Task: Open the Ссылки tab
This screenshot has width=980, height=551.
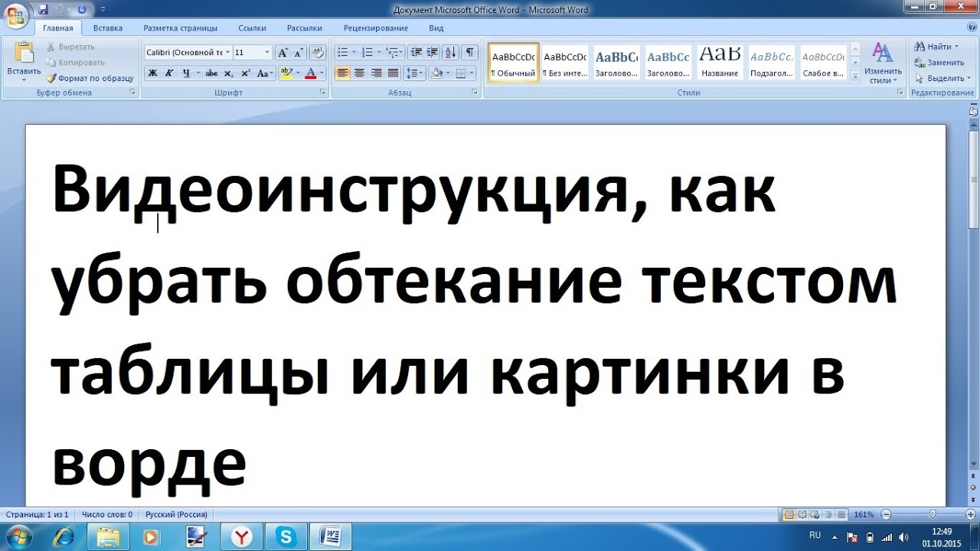Action: 252,28
